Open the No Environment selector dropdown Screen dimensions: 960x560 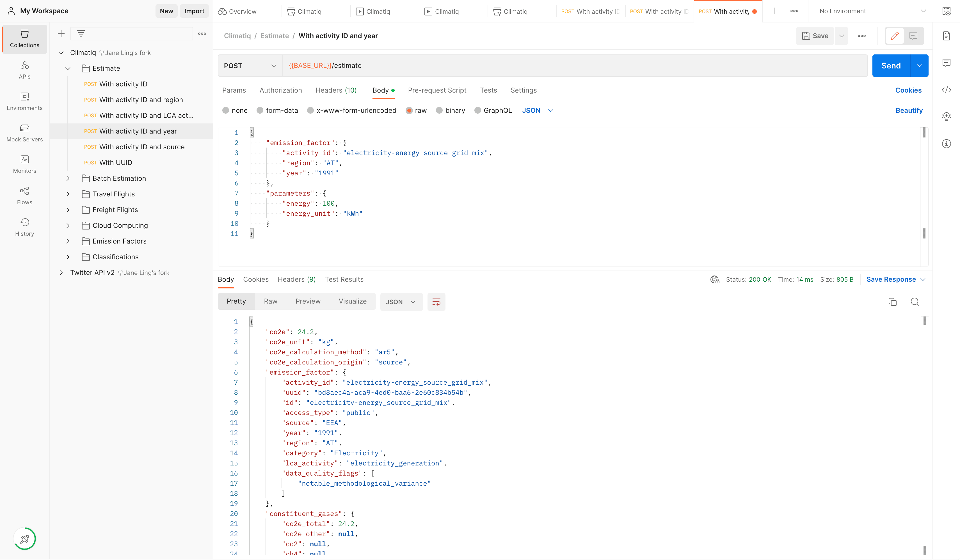click(x=872, y=11)
